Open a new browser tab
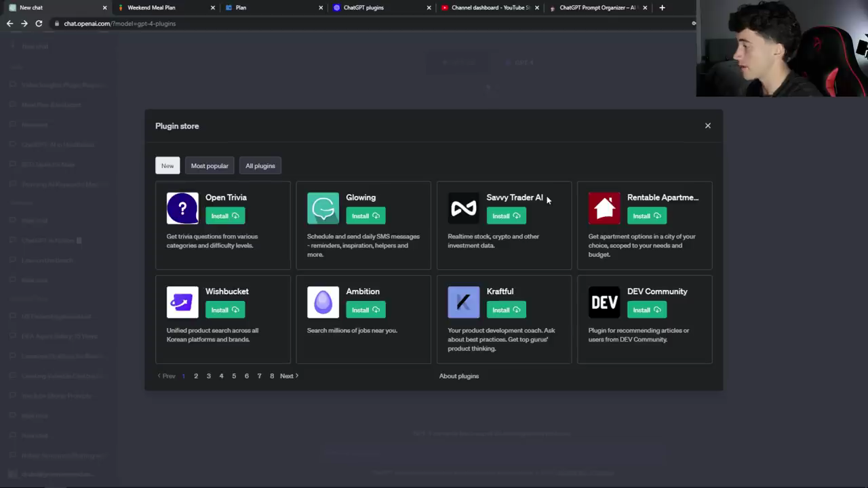The height and width of the screenshot is (488, 868). (x=662, y=7)
